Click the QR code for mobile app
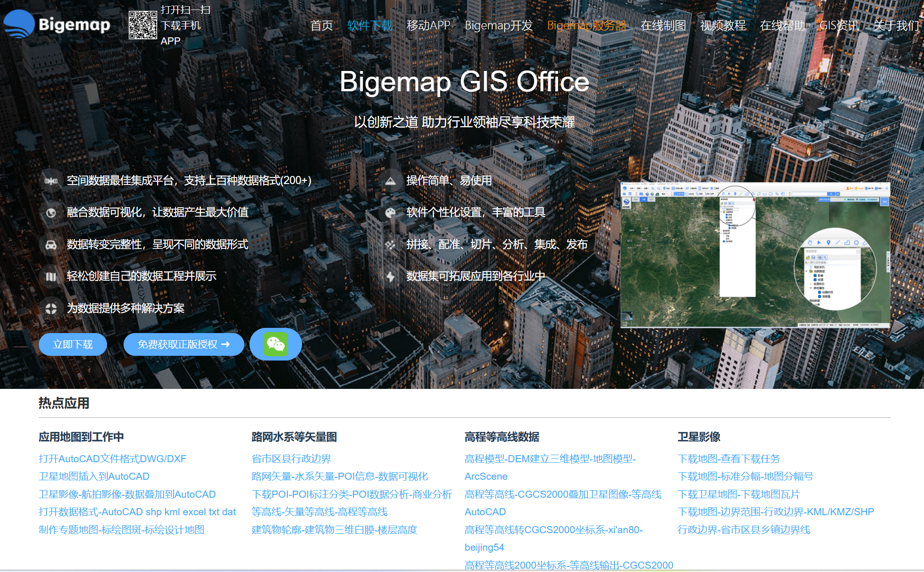Viewport: 924px width, 572px height. 142,25
